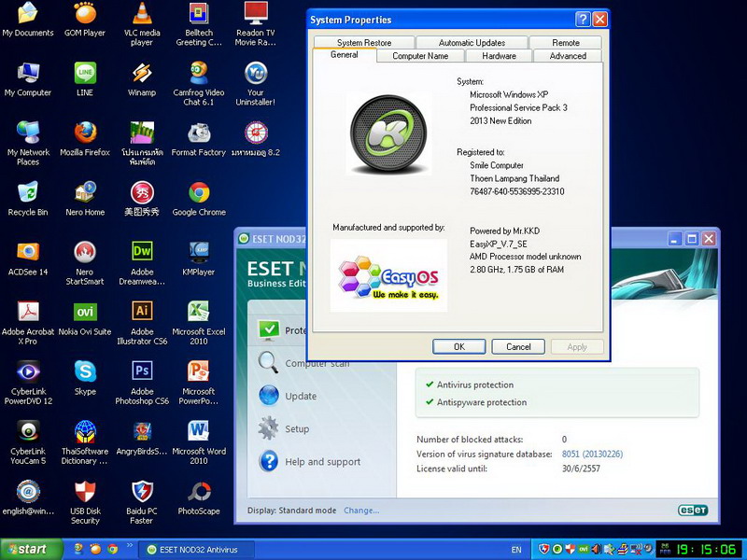Image resolution: width=747 pixels, height=560 pixels.
Task: Click the Mozilla Firefox desktop shortcut
Action: (85, 133)
